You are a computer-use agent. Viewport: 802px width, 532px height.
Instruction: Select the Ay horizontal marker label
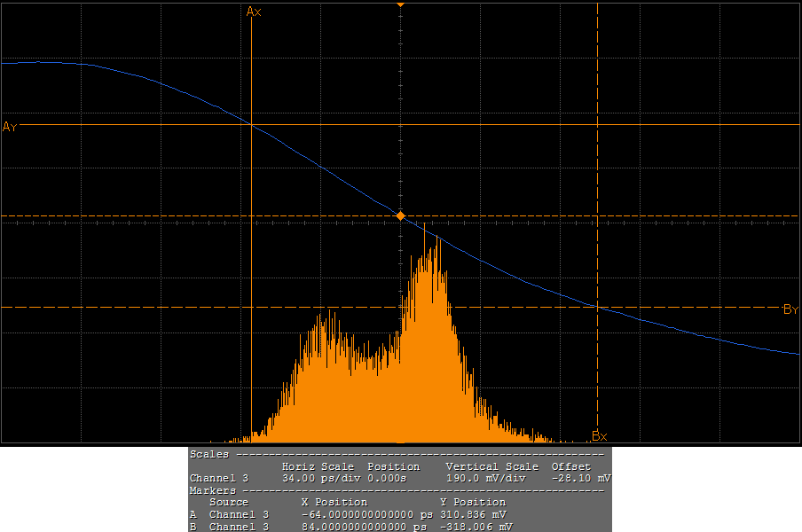click(10, 127)
